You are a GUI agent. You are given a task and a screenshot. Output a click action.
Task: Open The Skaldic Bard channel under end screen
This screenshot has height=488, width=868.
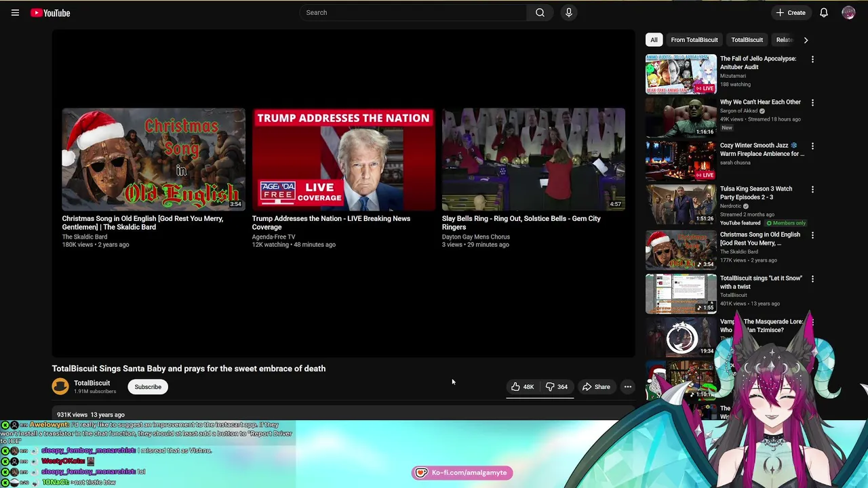click(x=85, y=237)
